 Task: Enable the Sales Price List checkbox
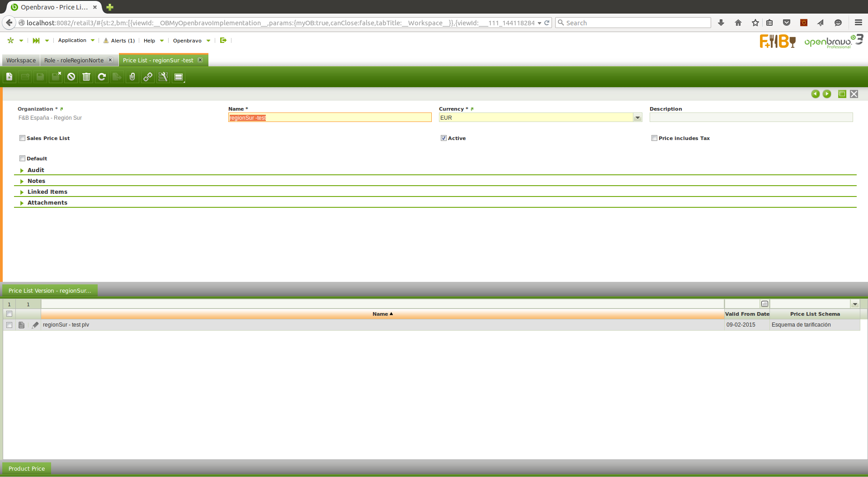click(x=22, y=138)
